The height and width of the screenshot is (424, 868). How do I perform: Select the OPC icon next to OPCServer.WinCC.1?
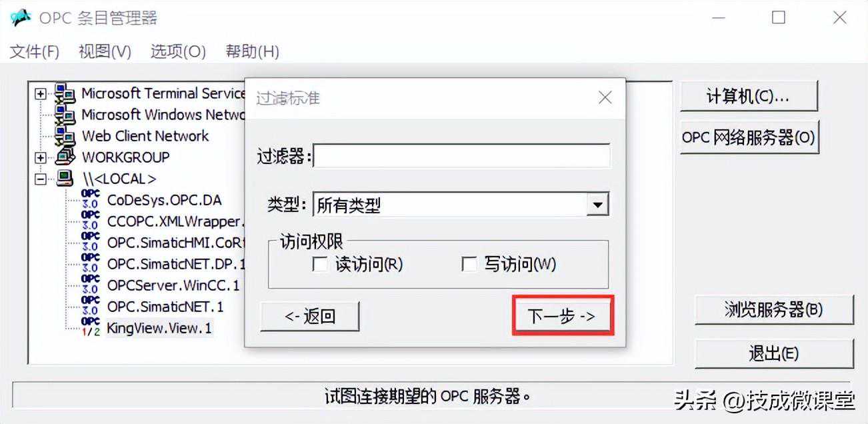[90, 285]
